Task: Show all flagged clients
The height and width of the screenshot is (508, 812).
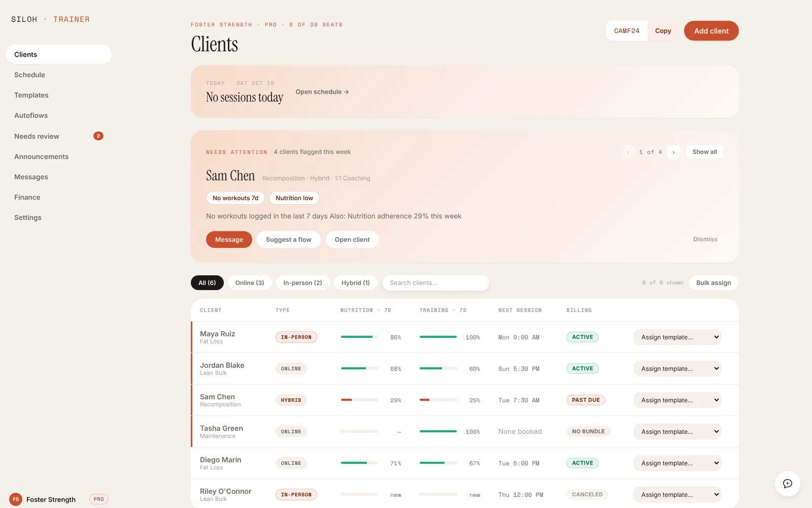Action: (x=704, y=152)
